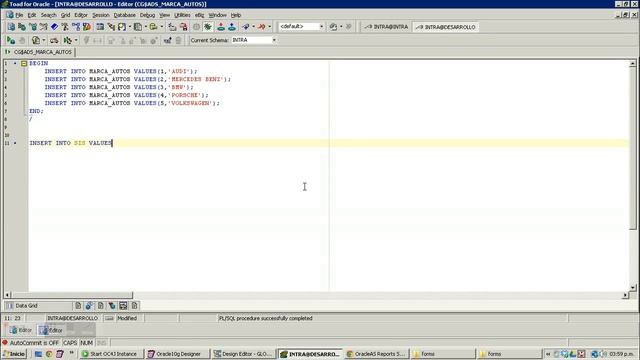Click the third icon in the main toolbar
This screenshot has height=360, width=640.
pyautogui.click(x=33, y=27)
